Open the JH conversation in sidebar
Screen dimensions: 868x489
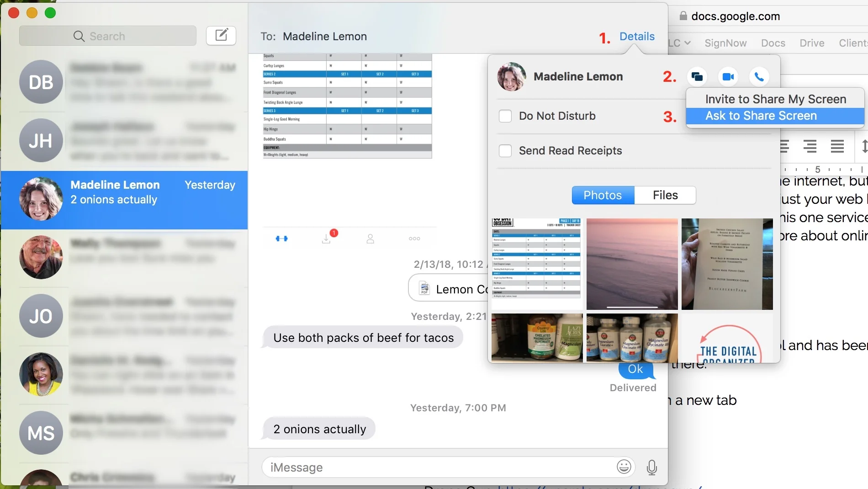coord(124,141)
